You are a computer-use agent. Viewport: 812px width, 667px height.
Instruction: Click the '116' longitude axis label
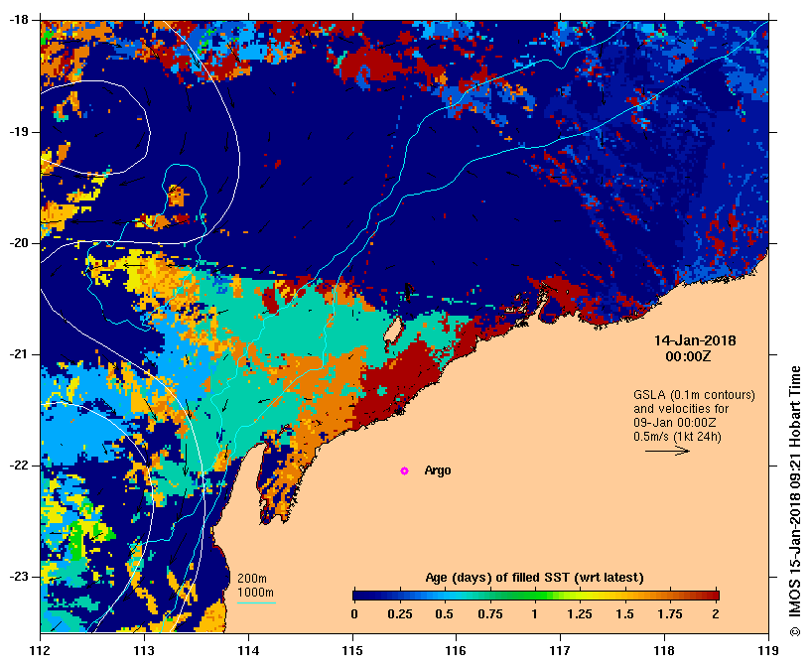[x=457, y=650]
